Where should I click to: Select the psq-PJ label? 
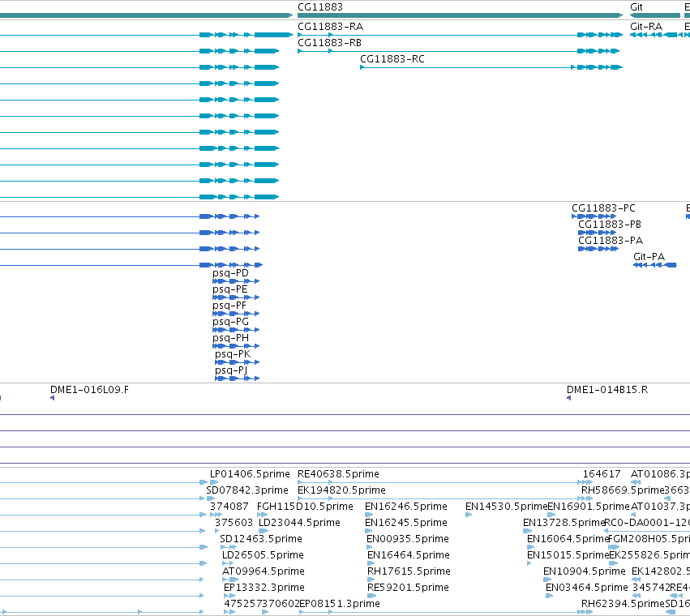coord(231,370)
